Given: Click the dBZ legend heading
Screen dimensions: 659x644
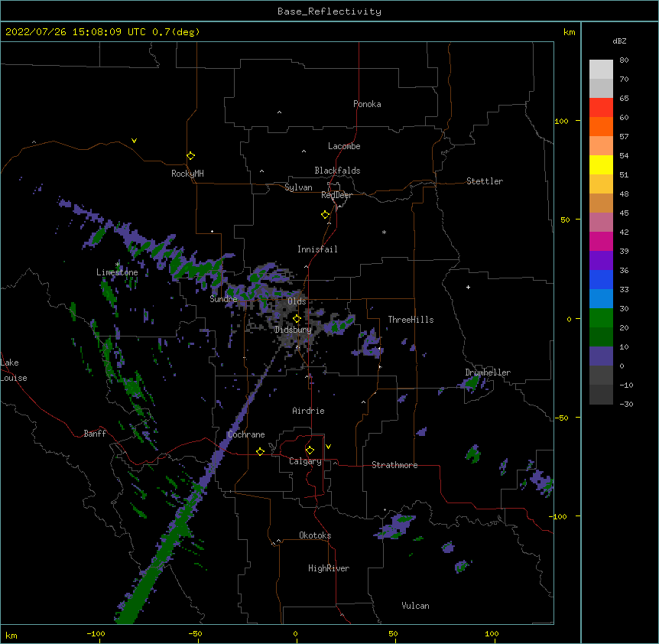Looking at the screenshot, I should pos(619,41).
